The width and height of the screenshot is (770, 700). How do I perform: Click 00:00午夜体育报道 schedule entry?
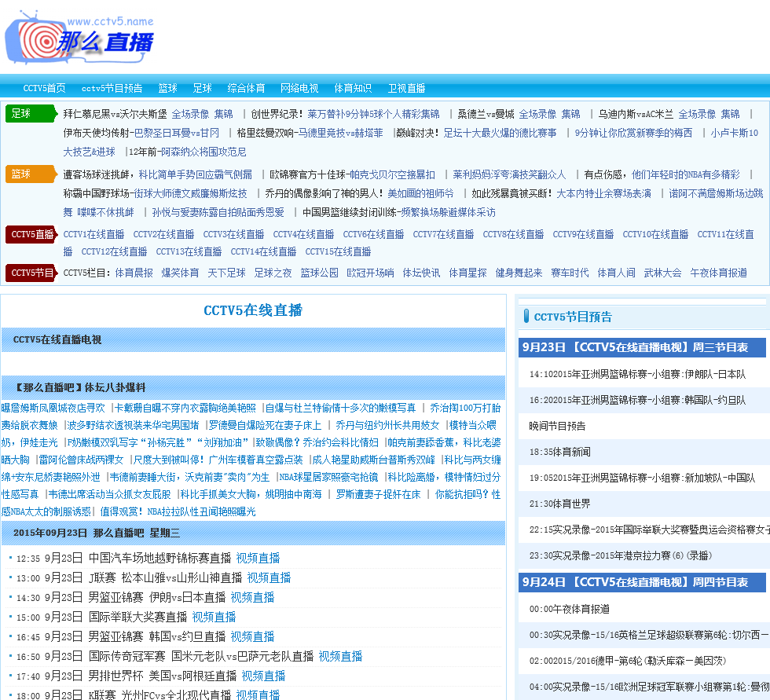click(569, 609)
